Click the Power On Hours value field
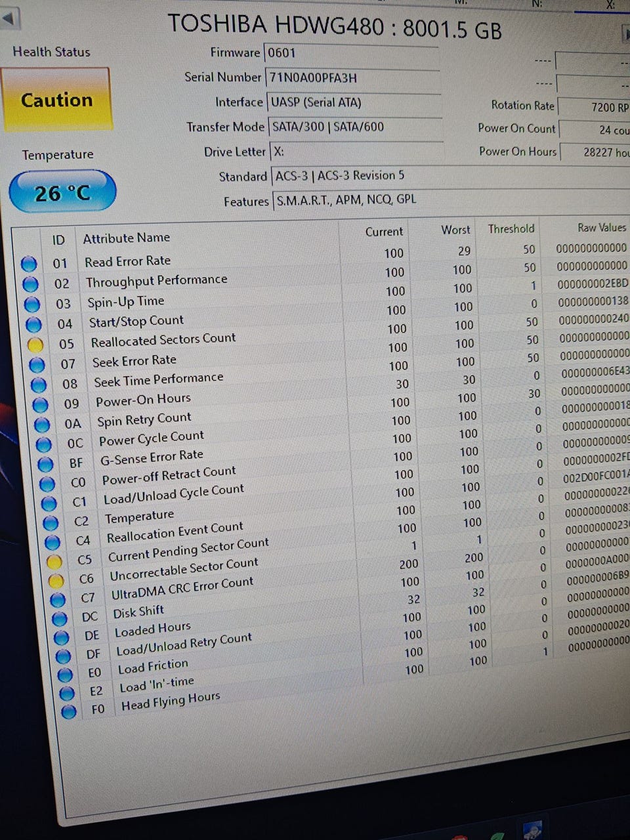 [x=596, y=152]
